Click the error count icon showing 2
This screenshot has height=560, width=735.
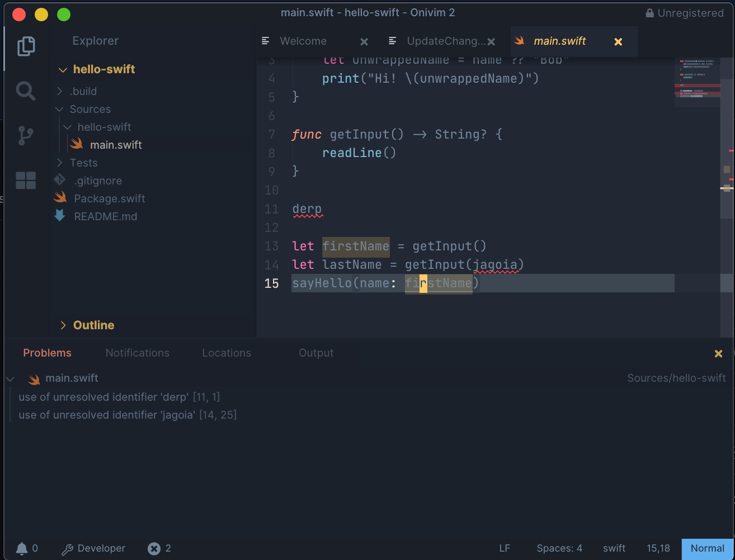click(x=154, y=548)
